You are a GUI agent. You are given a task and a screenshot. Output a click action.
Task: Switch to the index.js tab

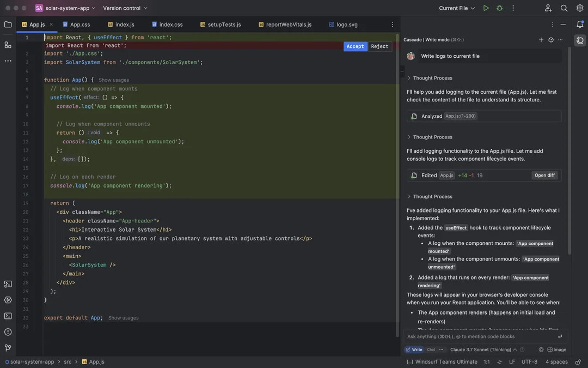pyautogui.click(x=121, y=25)
